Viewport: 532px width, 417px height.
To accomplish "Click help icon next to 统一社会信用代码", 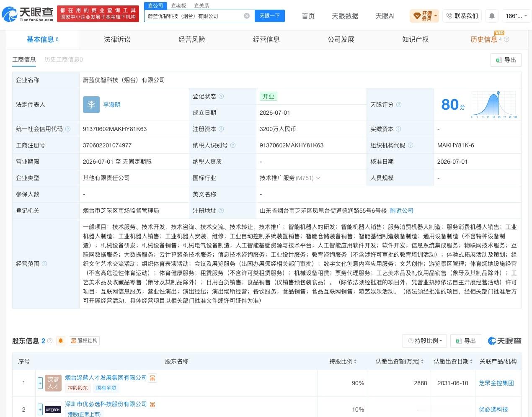I will (x=68, y=129).
